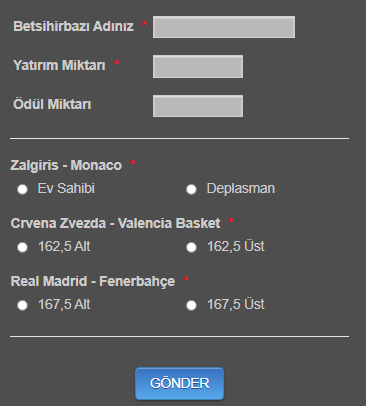The width and height of the screenshot is (366, 406).
Task: Click the 'Betsihirbazı Adınız' label text
Action: [x=73, y=26]
